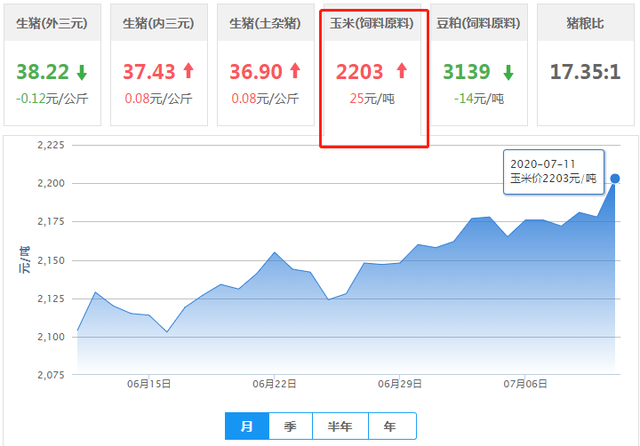Image resolution: width=640 pixels, height=446 pixels.
Task: Select the 生猪(土杂猪) card header
Action: pos(265,21)
